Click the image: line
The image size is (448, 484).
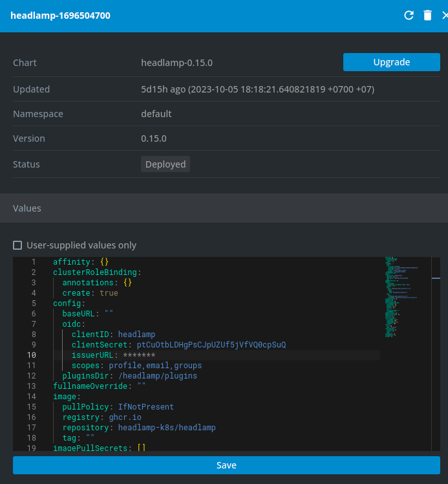[67, 397]
